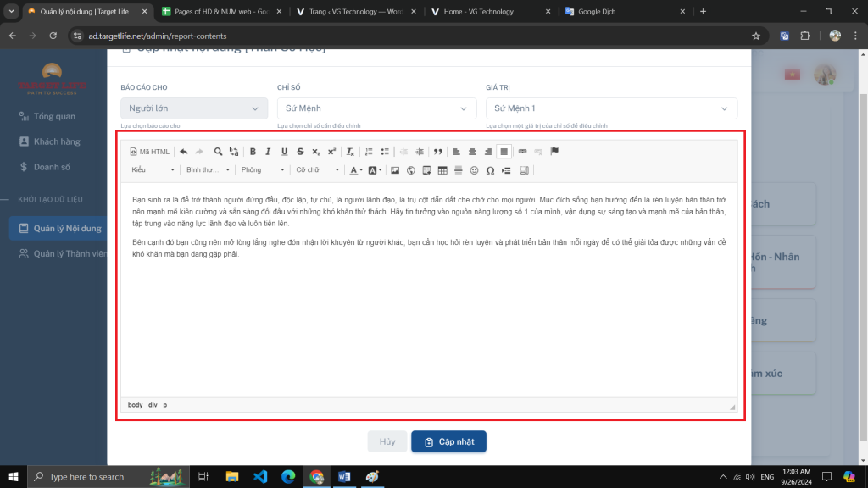
Task: Open the Mã HTML source view
Action: click(x=149, y=152)
